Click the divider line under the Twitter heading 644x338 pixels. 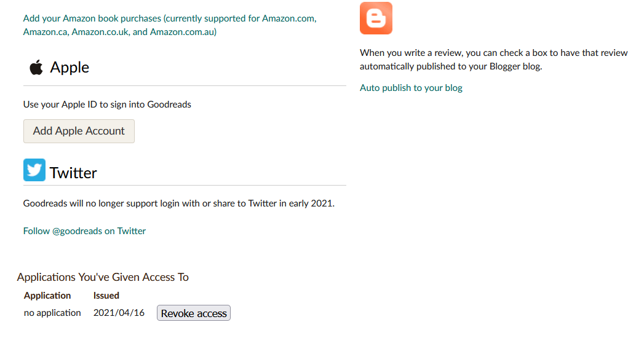[x=185, y=186]
